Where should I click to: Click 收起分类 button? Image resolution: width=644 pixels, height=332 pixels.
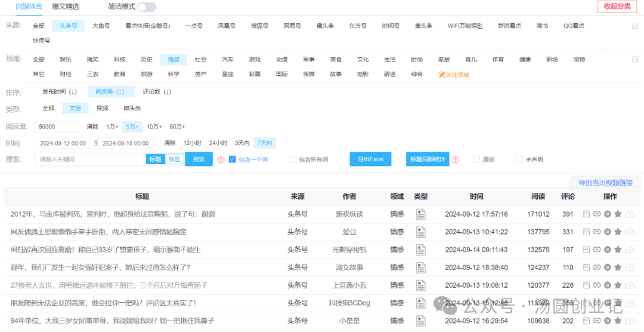coord(617,7)
